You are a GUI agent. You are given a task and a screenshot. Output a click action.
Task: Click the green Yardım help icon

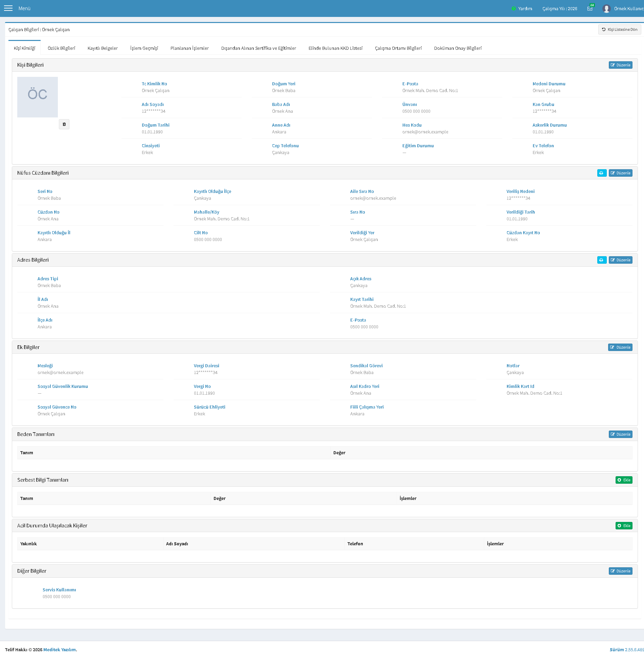click(513, 8)
